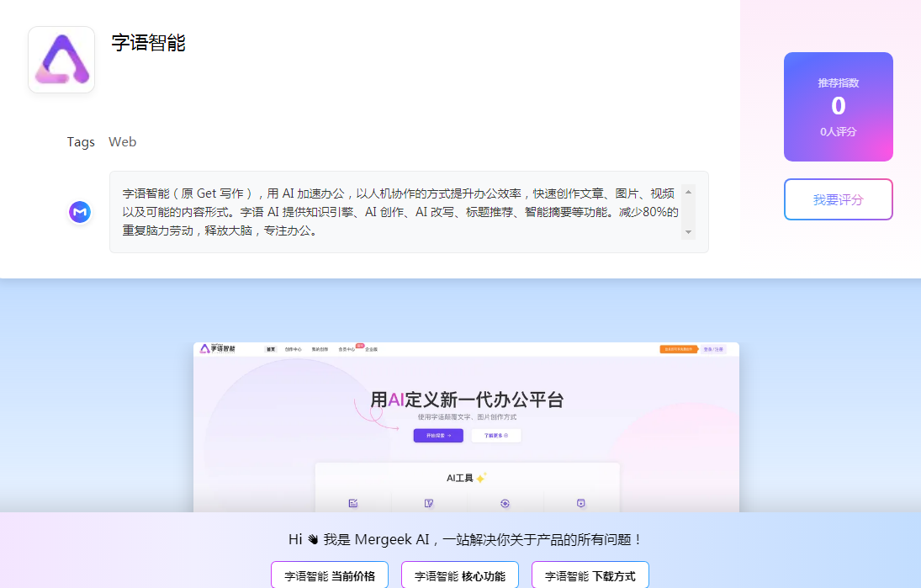
Task: Click the 开始探索 button in the preview image
Action: click(438, 436)
